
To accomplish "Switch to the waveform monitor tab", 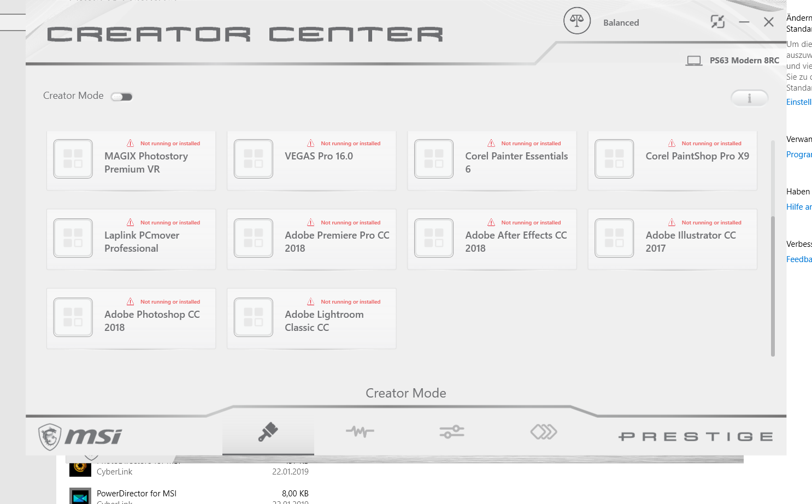I will (360, 432).
